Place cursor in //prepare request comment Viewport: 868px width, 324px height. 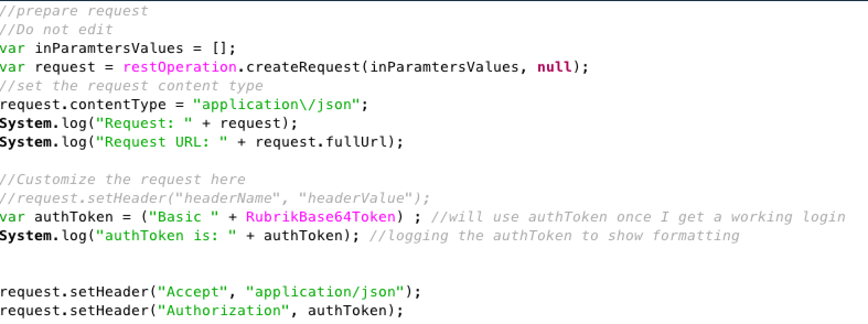pyautogui.click(x=74, y=11)
